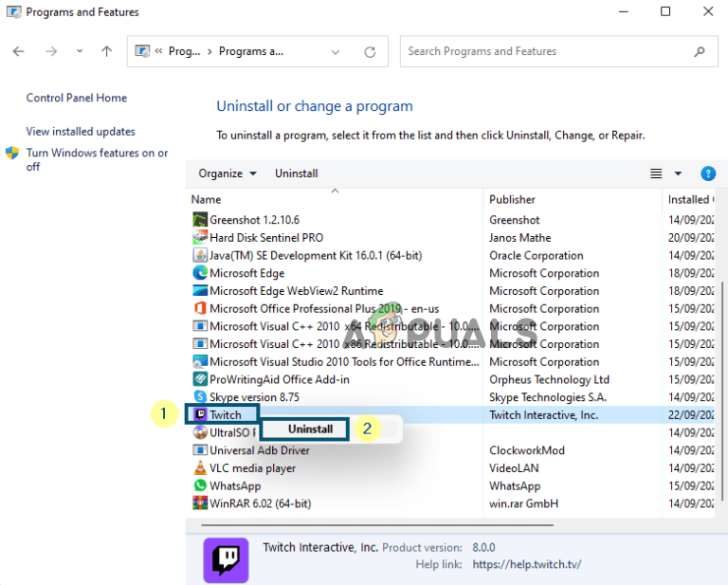Click the Uninstall toolbar button

coord(296,174)
